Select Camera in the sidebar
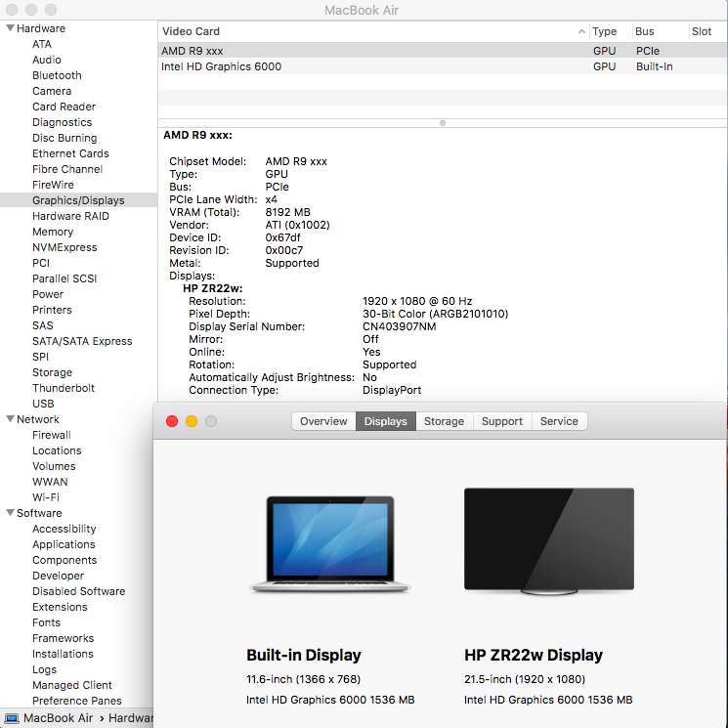 tap(52, 91)
